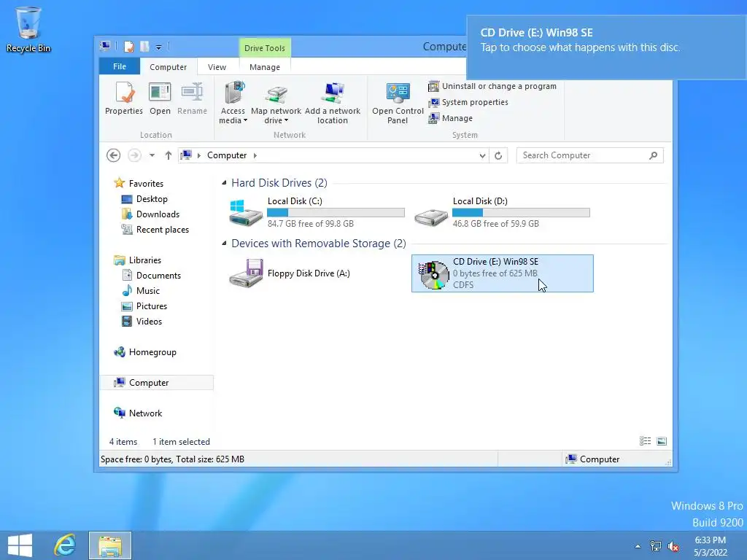Viewport: 747px width, 560px height.
Task: Click Uninstall or change a program
Action: [492, 86]
